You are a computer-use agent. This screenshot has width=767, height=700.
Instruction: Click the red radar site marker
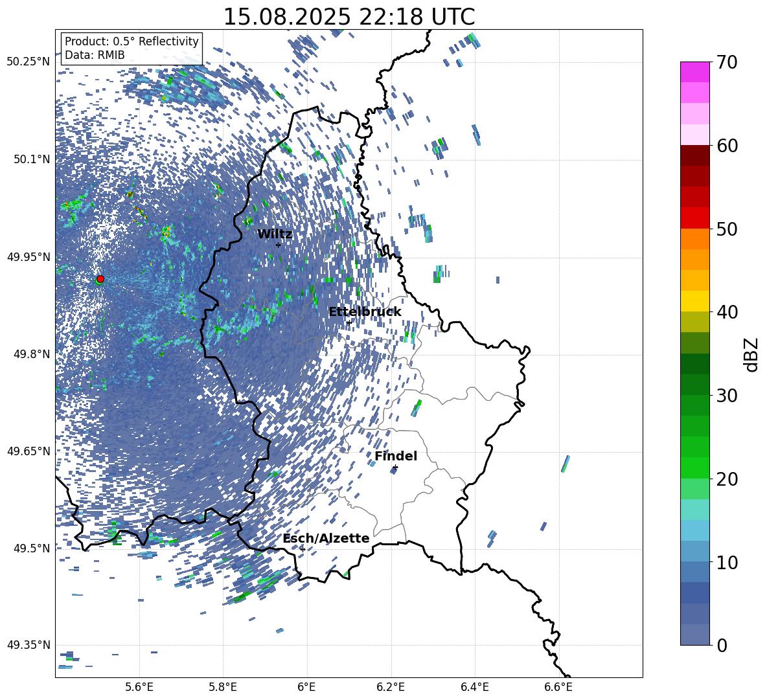pyautogui.click(x=100, y=279)
